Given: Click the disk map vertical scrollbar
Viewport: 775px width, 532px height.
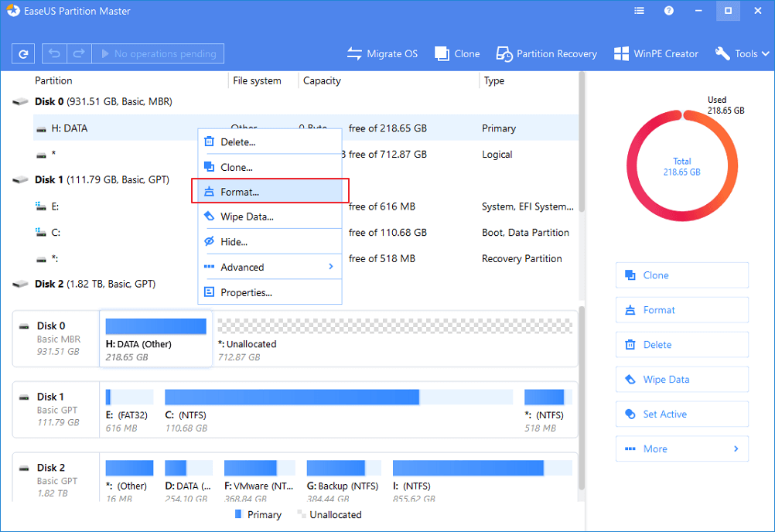Looking at the screenshot, I should (x=582, y=398).
